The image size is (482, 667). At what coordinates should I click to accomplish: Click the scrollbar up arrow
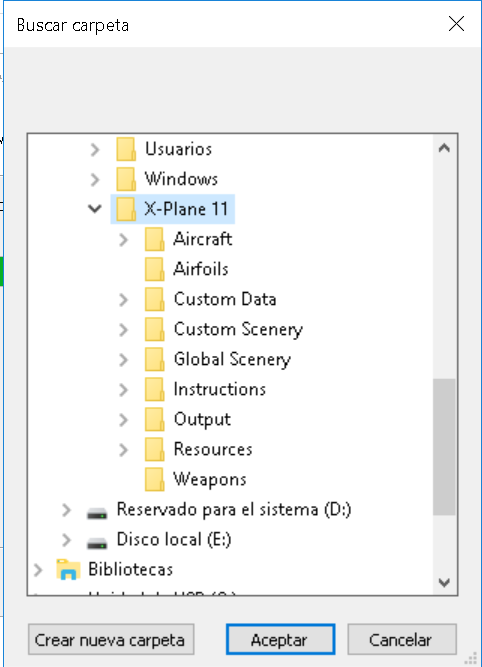click(444, 148)
